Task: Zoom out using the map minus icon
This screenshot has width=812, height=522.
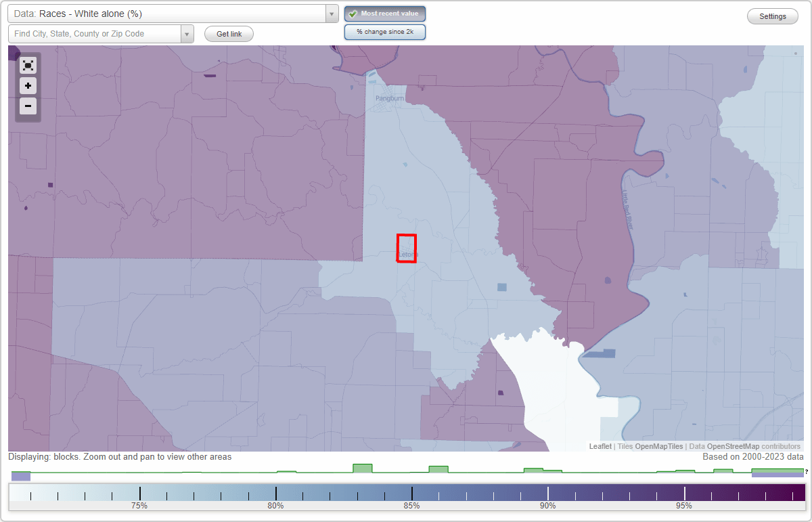Action: coord(28,106)
